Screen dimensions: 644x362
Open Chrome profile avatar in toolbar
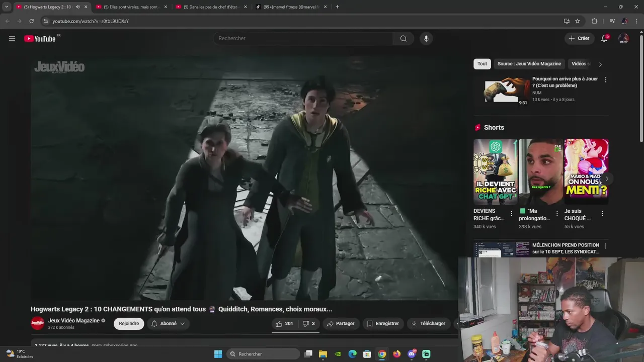pyautogui.click(x=624, y=21)
